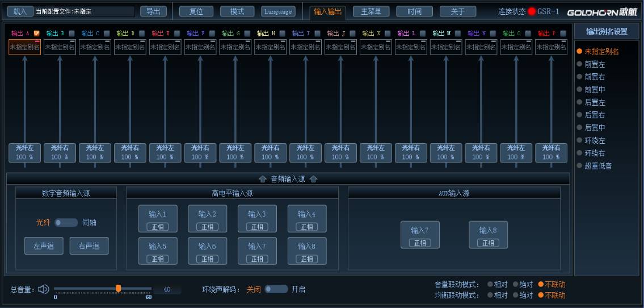The image size is (644, 308).
Task: Click the AUX输入源 section header
Action: [454, 193]
